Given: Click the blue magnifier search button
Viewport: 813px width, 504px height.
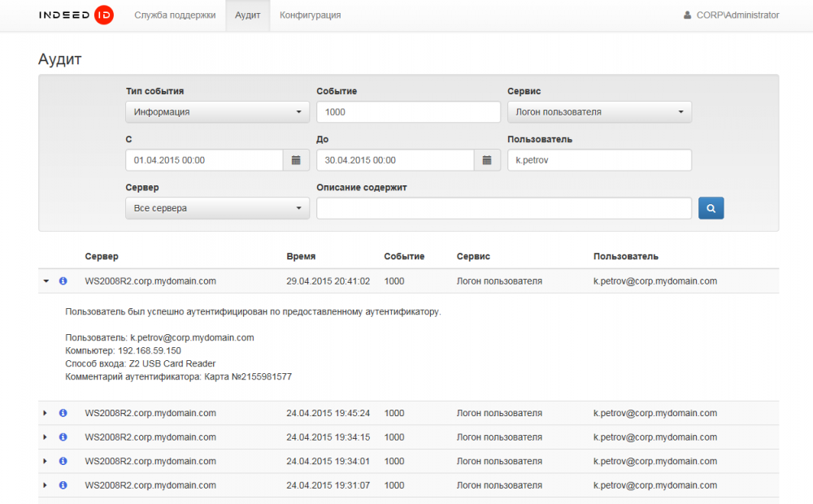Looking at the screenshot, I should point(711,208).
